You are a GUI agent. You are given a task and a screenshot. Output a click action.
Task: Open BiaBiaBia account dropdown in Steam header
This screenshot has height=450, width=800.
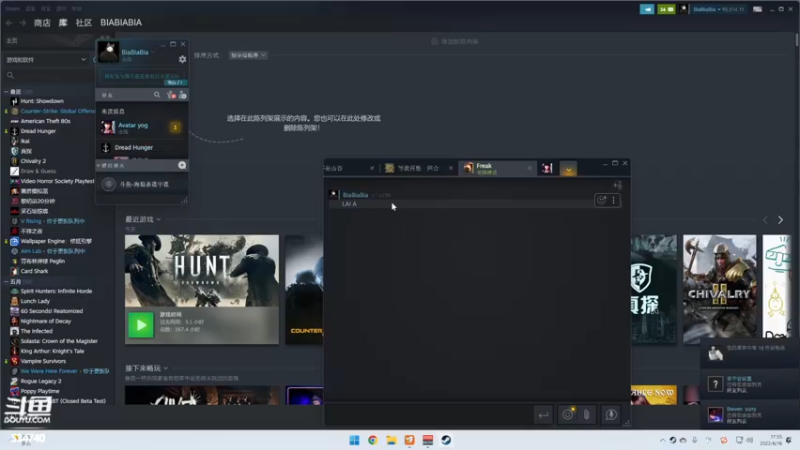point(719,9)
